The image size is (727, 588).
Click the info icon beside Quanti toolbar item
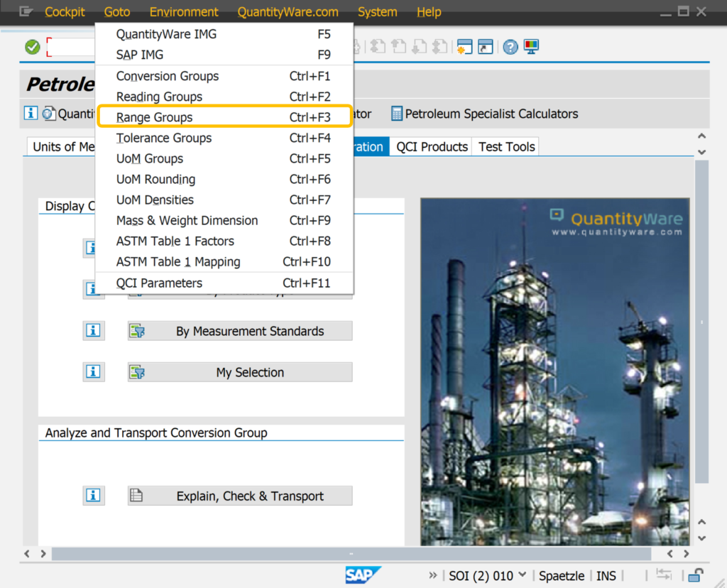[x=31, y=113]
